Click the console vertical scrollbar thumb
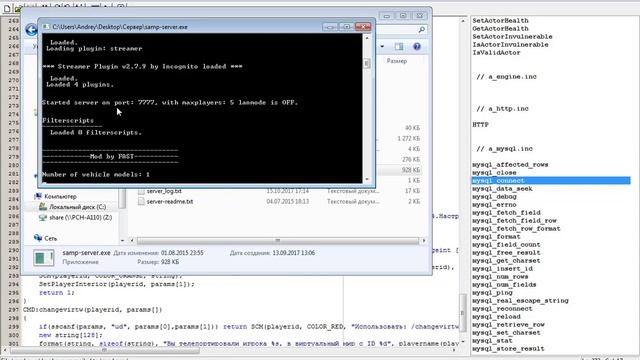The height and width of the screenshot is (360, 640). (x=367, y=64)
